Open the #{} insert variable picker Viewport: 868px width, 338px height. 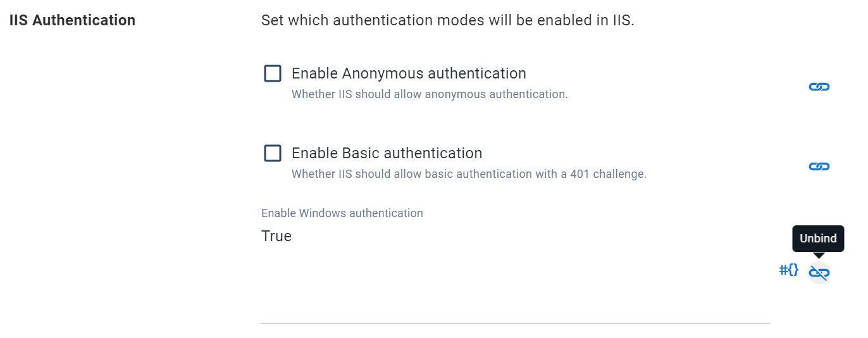coord(789,270)
